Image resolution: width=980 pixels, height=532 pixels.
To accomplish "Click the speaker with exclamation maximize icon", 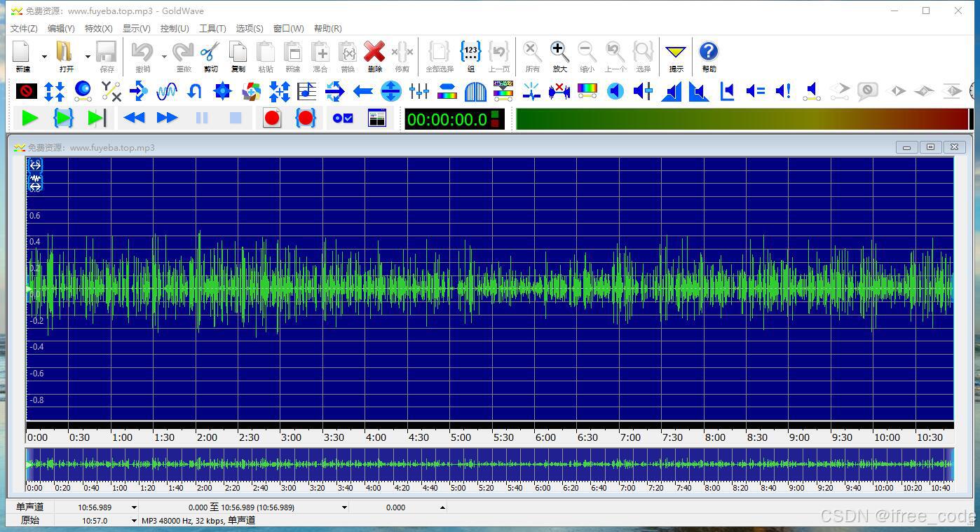I will [x=783, y=91].
